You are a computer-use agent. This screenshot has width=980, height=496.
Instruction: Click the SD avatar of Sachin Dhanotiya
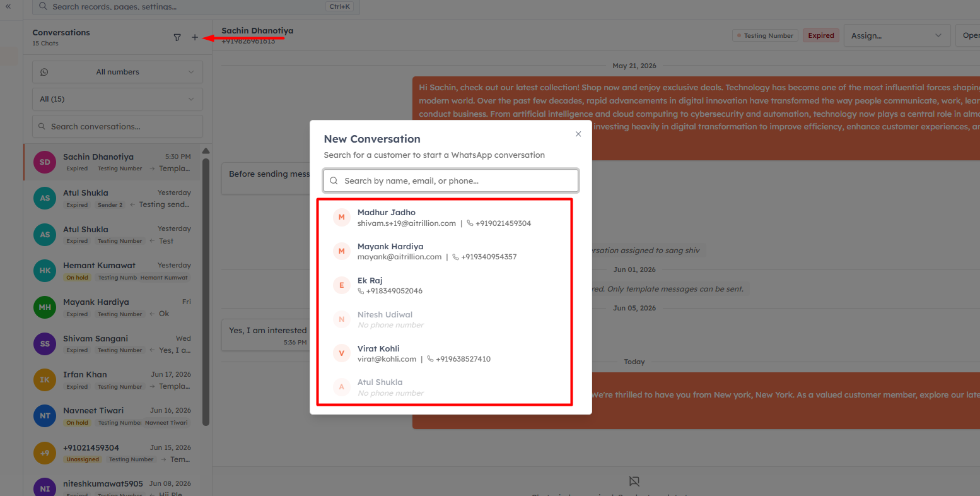[x=45, y=162]
